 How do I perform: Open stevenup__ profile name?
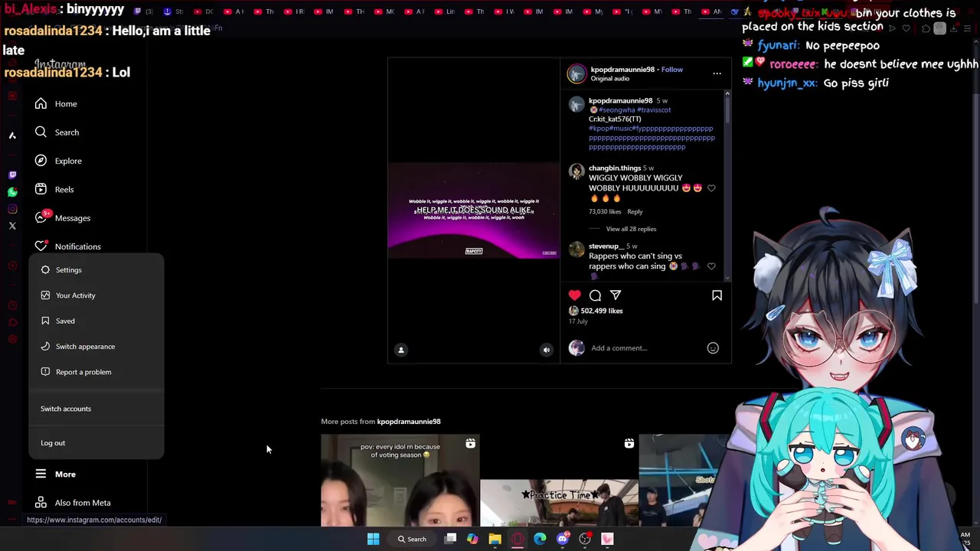[x=605, y=246]
